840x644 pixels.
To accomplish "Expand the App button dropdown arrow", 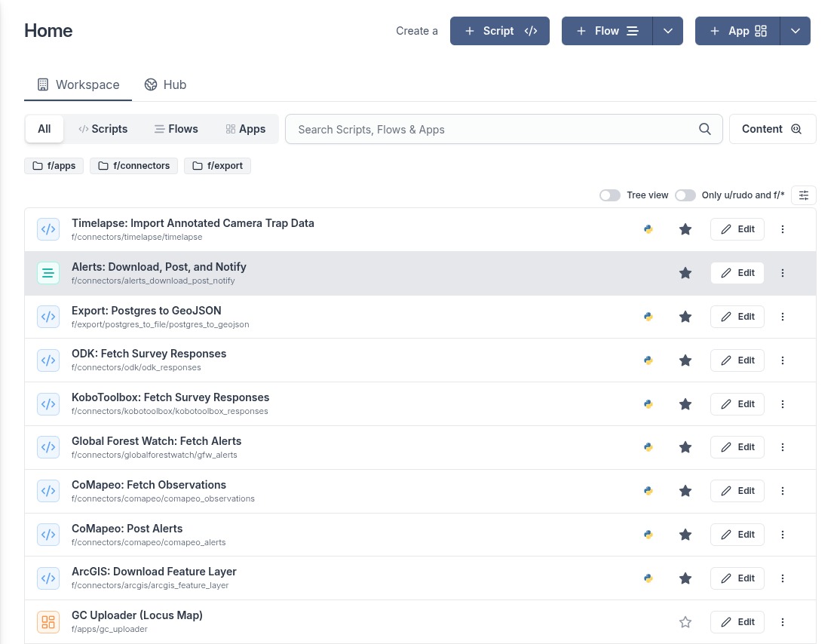I will coord(795,31).
